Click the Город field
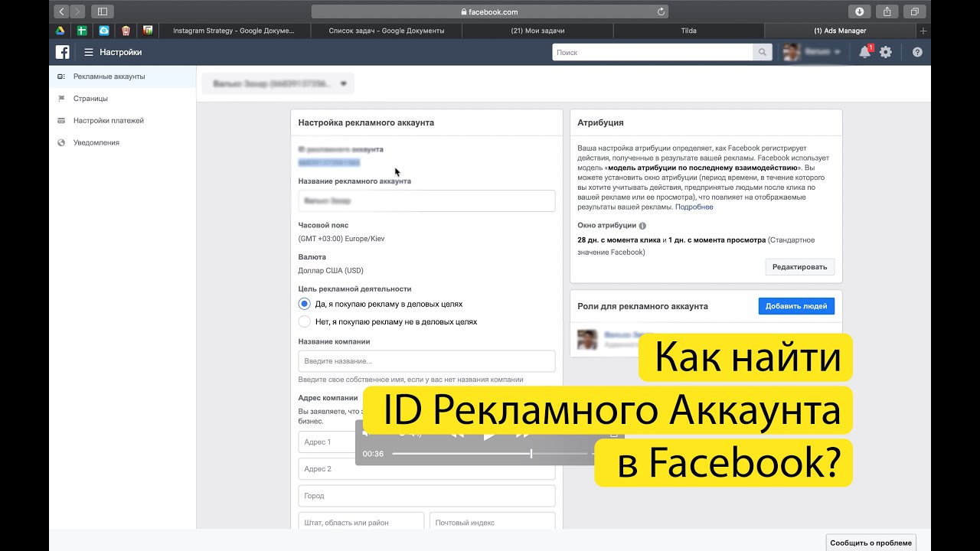980x551 pixels. (426, 496)
